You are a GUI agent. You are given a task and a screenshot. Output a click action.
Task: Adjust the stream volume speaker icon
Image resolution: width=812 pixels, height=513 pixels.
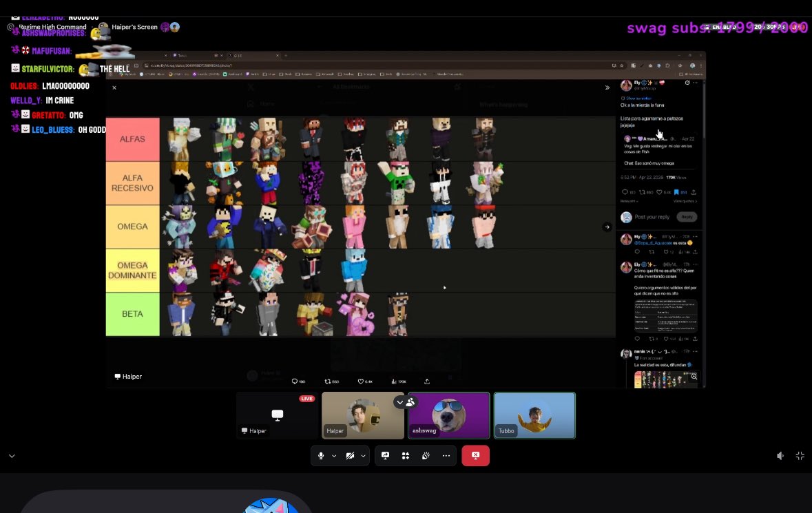(x=780, y=456)
